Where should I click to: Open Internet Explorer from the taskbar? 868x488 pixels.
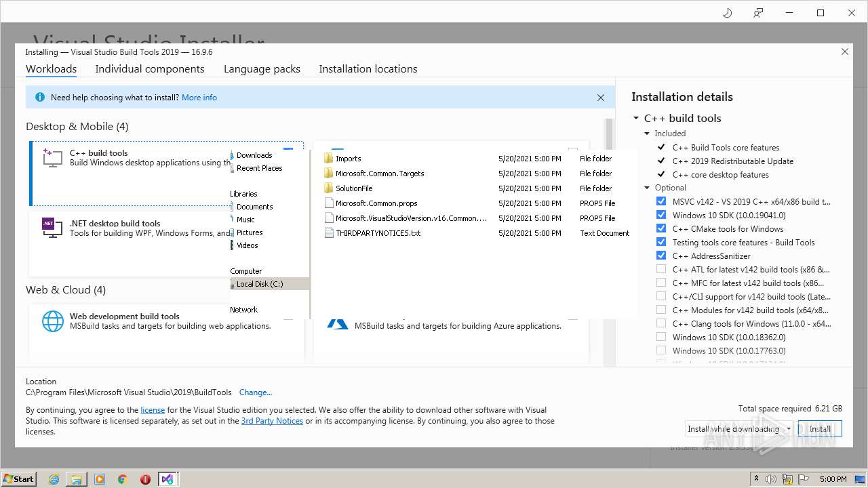pyautogui.click(x=54, y=479)
